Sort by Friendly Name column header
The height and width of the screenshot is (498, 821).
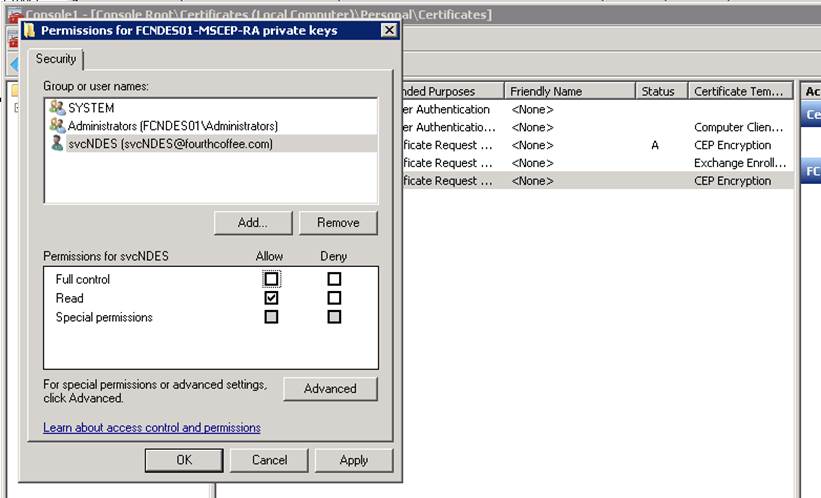[x=570, y=91]
